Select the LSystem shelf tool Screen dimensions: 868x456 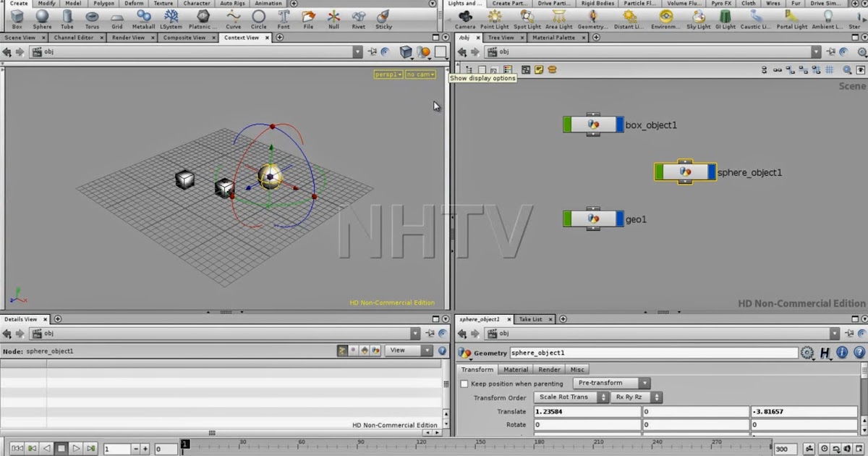pyautogui.click(x=171, y=16)
